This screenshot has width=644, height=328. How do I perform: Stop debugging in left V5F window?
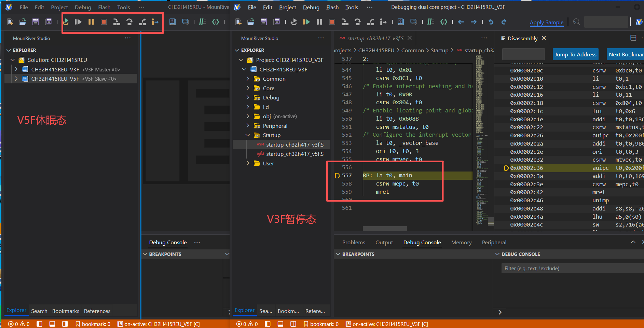(x=104, y=22)
